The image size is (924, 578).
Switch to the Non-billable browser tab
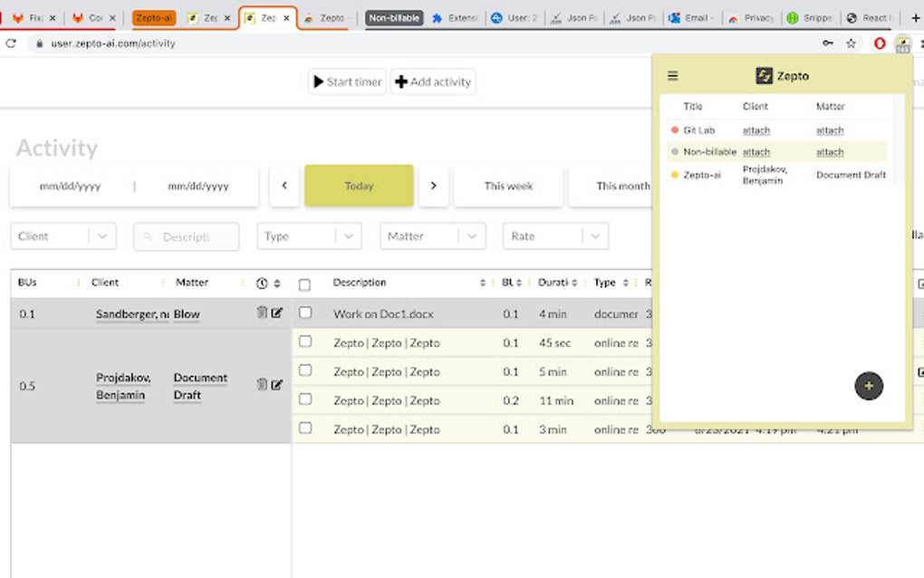[393, 17]
